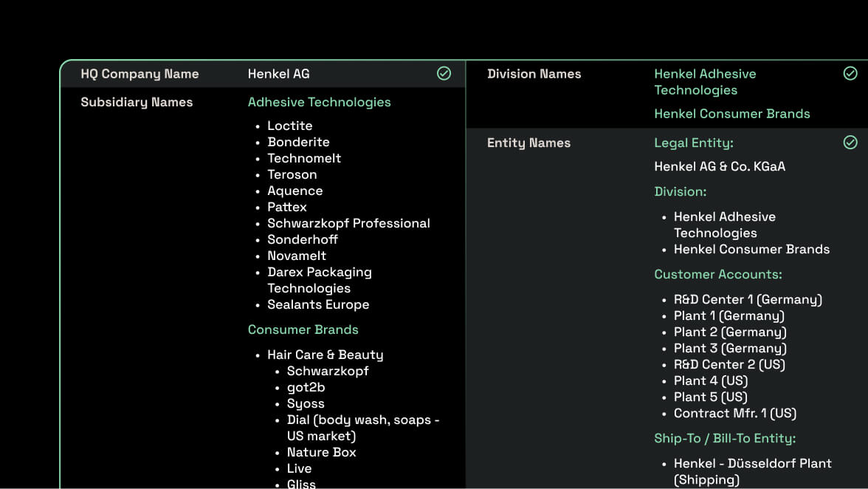This screenshot has width=868, height=489.
Task: Open the Customer Accounts section heading
Action: click(x=717, y=274)
